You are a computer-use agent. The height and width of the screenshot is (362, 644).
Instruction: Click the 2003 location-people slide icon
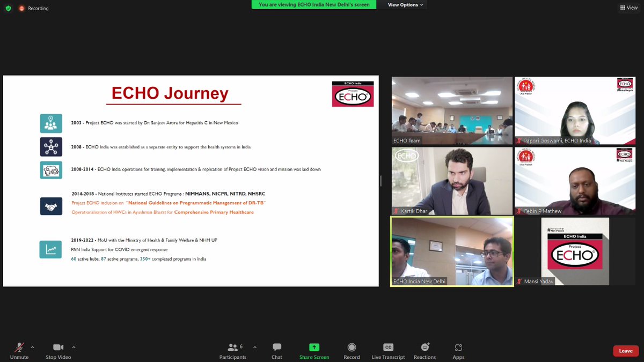(51, 123)
